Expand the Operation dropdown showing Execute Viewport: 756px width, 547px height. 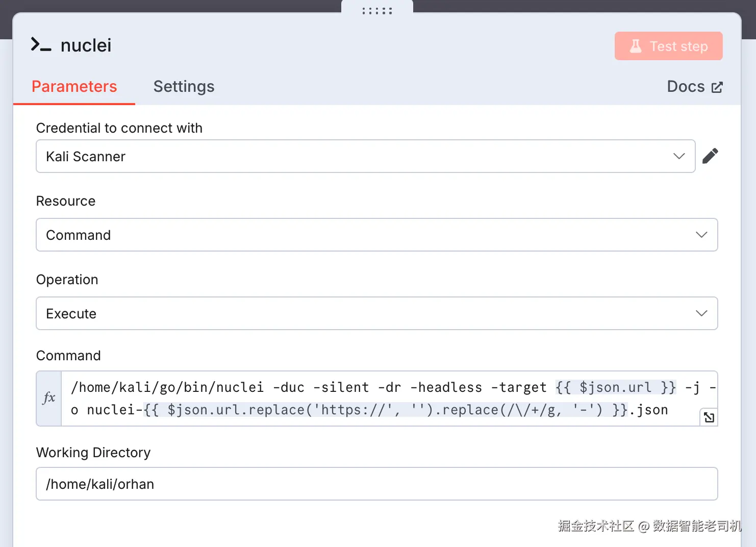point(377,313)
